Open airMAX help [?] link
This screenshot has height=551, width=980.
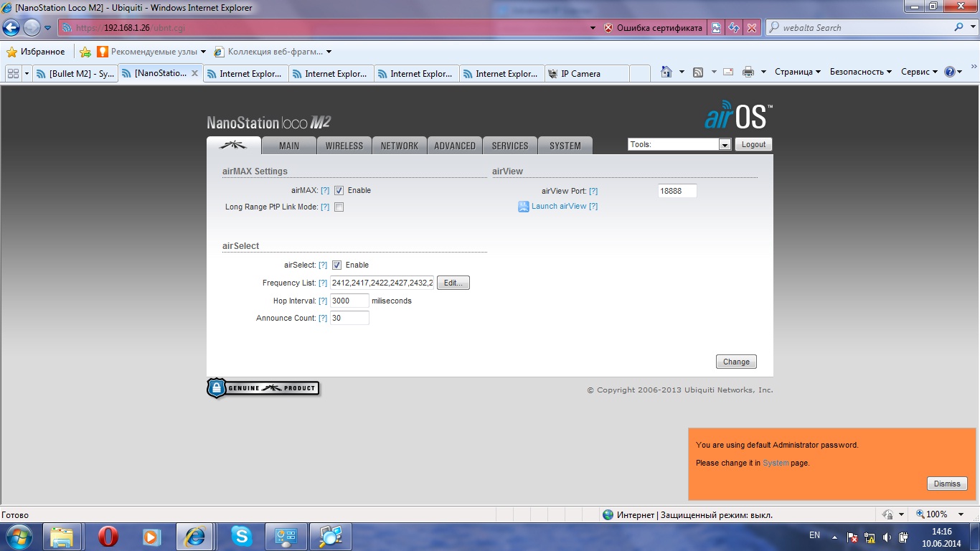tap(325, 191)
